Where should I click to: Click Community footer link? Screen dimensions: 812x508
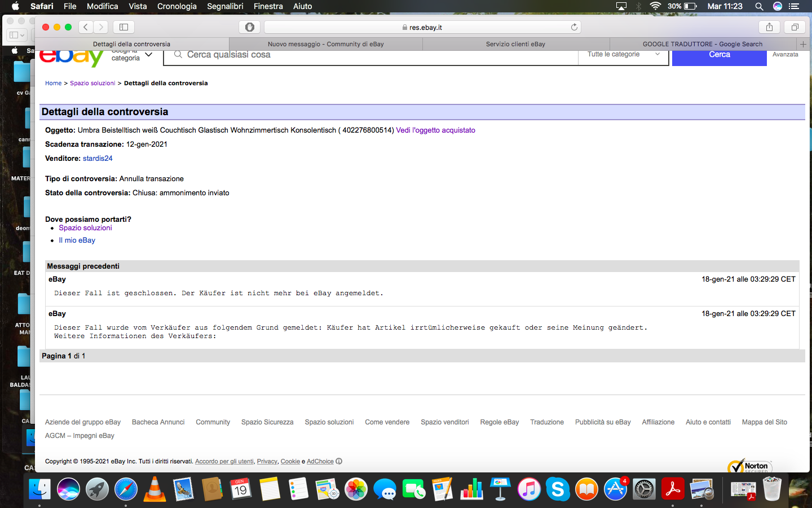(x=213, y=422)
